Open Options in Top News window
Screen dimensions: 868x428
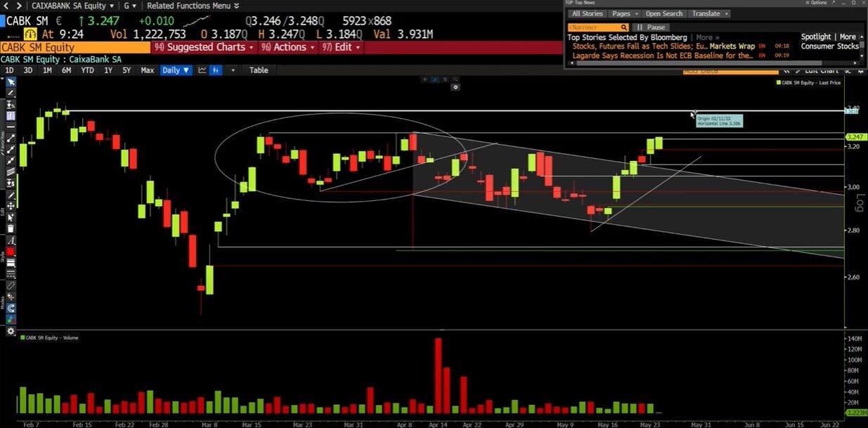point(817,3)
